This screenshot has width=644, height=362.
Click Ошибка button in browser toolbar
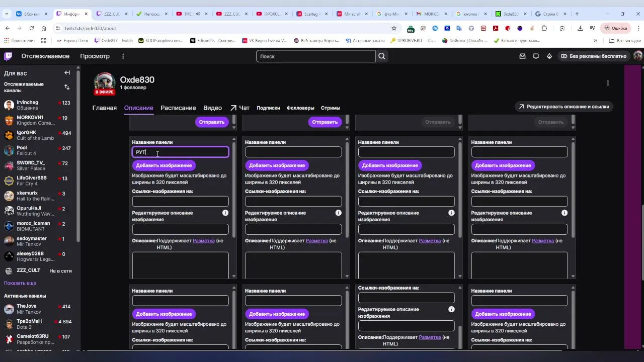coord(615,28)
